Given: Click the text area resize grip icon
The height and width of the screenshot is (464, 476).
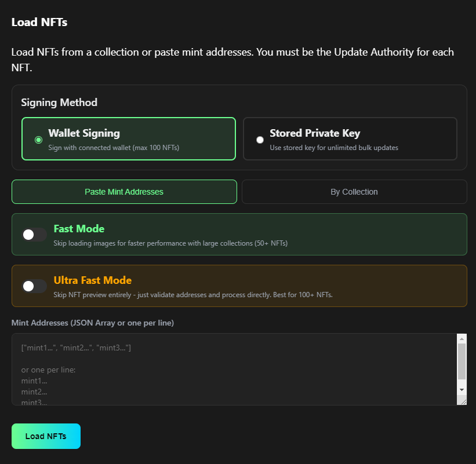Looking at the screenshot, I should [462, 400].
